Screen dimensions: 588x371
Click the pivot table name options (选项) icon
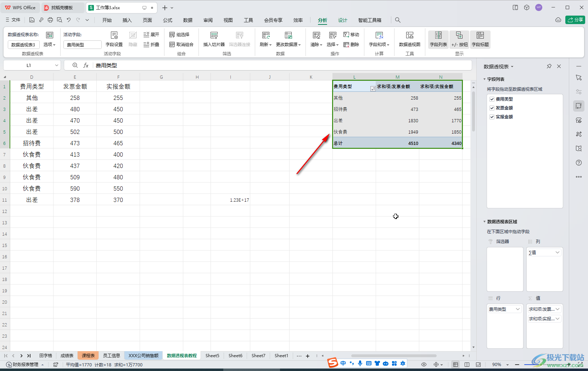pyautogui.click(x=50, y=35)
